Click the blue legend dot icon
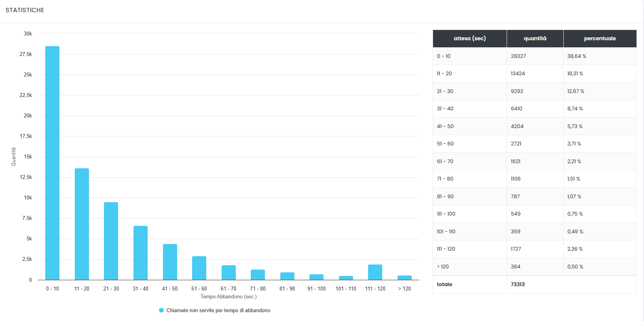Image resolution: width=644 pixels, height=322 pixels. 161,310
